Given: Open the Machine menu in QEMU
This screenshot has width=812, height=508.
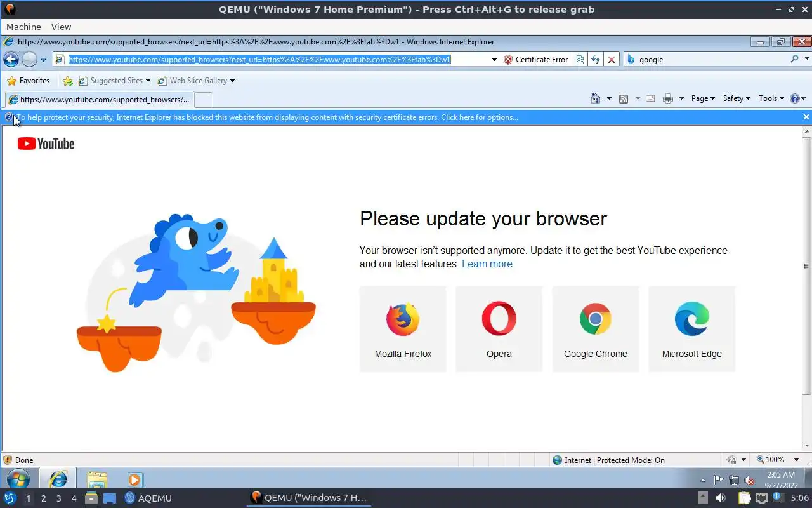Looking at the screenshot, I should click(23, 27).
